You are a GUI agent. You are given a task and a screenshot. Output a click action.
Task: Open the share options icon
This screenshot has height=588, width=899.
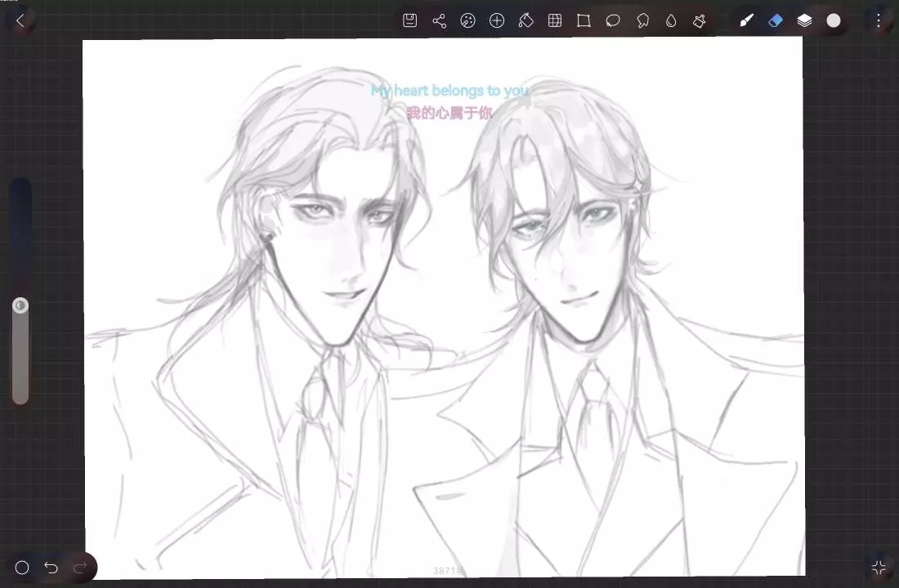click(x=439, y=20)
